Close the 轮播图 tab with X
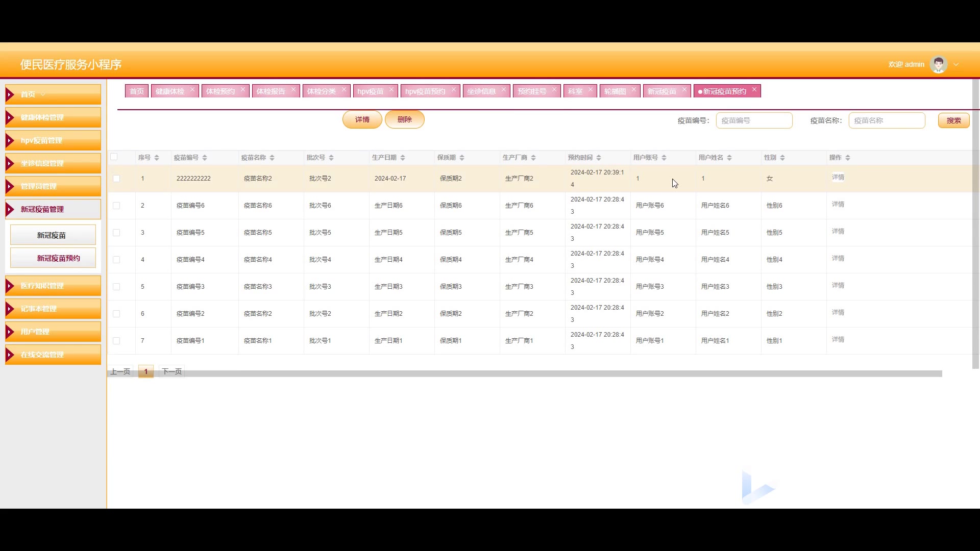Viewport: 980px width, 551px height. click(x=634, y=90)
